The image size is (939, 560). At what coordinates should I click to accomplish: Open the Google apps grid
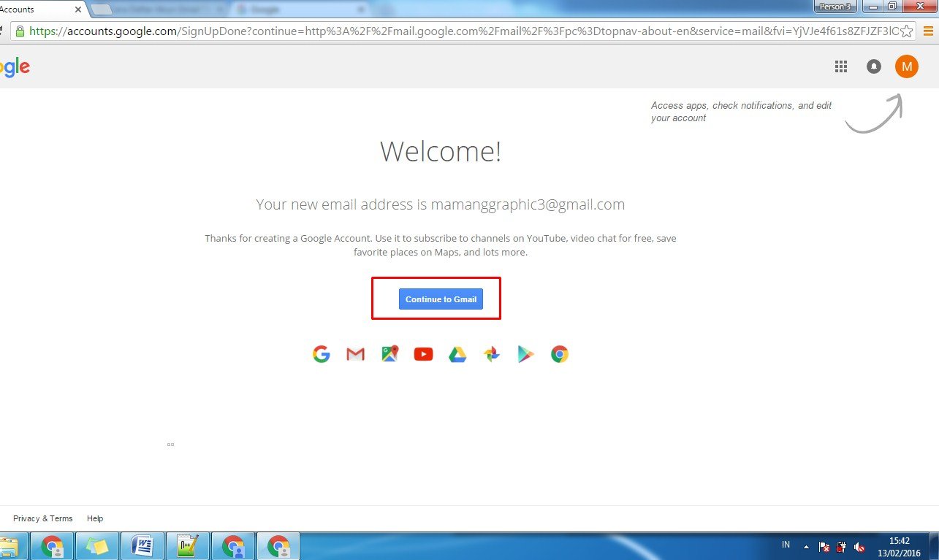point(841,66)
